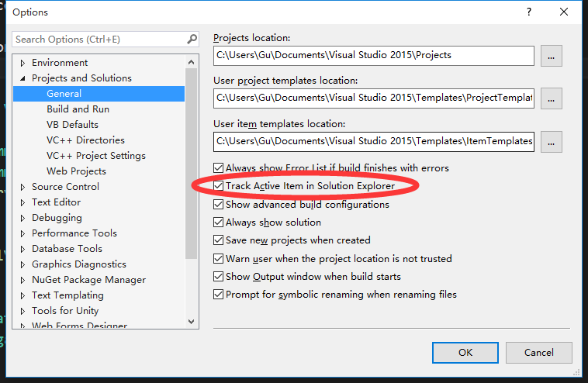Expand the Debugging options node
Screen dimensions: 588x383
pyautogui.click(x=22, y=218)
